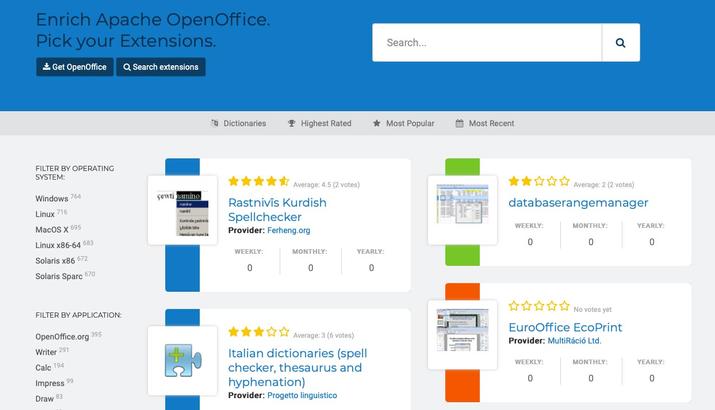
Task: Click the first star of Kurdish Spellchecker rating
Action: click(233, 182)
